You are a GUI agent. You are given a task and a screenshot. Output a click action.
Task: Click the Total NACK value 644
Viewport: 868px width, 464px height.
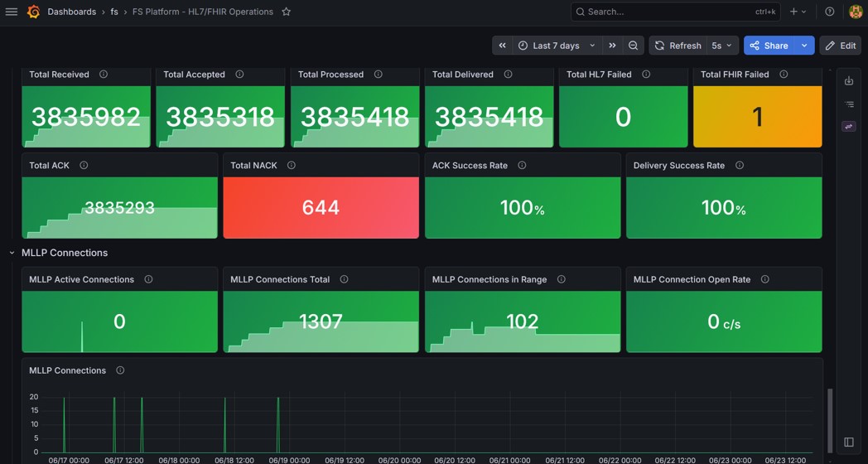321,208
